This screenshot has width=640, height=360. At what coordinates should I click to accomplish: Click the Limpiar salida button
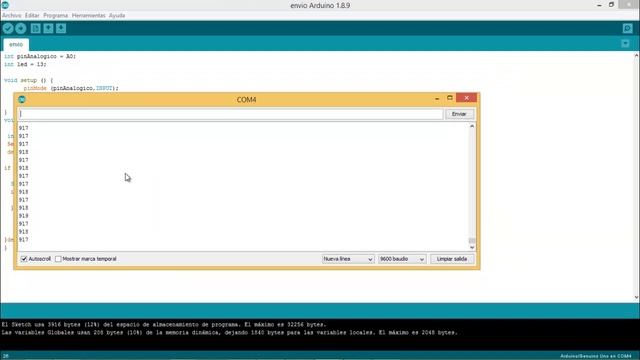click(452, 259)
